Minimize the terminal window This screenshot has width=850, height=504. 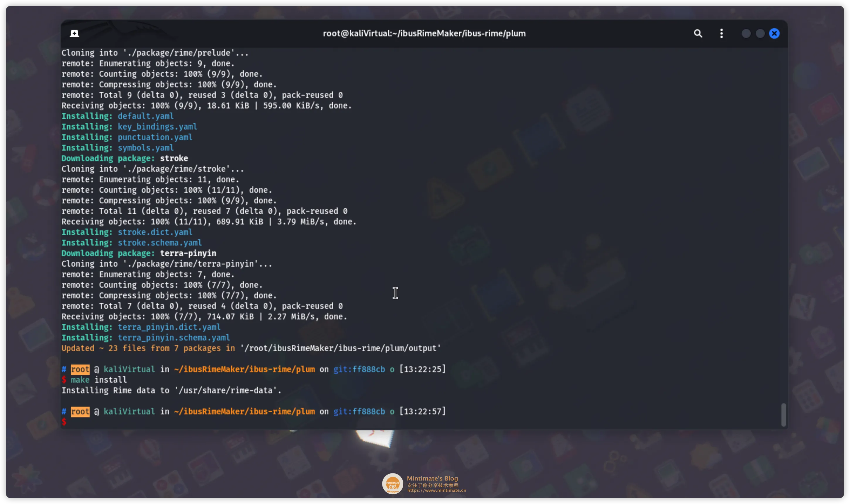point(746,33)
